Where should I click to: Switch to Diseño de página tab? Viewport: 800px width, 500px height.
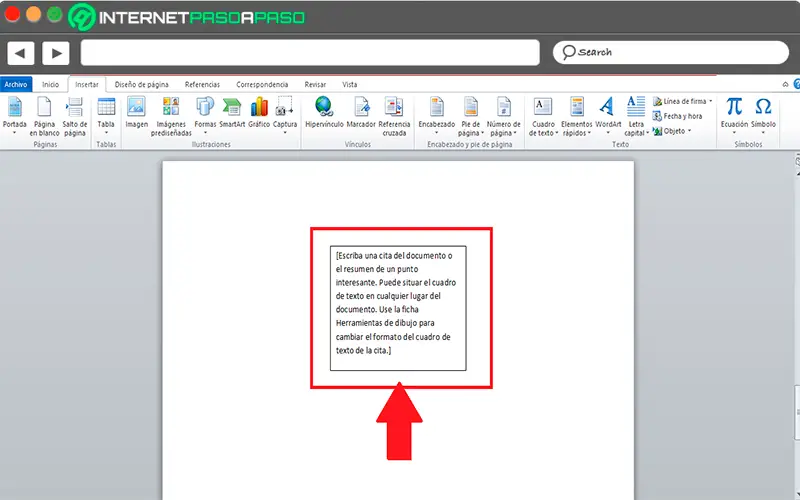tap(141, 84)
